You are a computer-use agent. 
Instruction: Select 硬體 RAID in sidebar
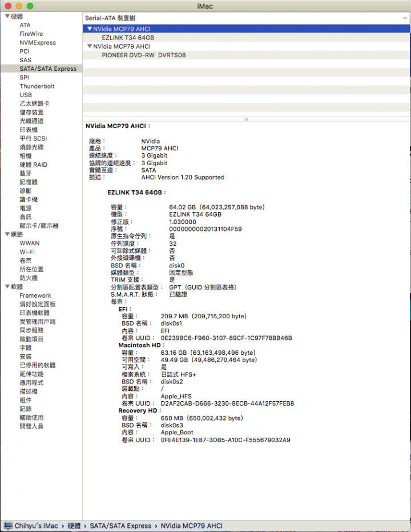tap(33, 165)
